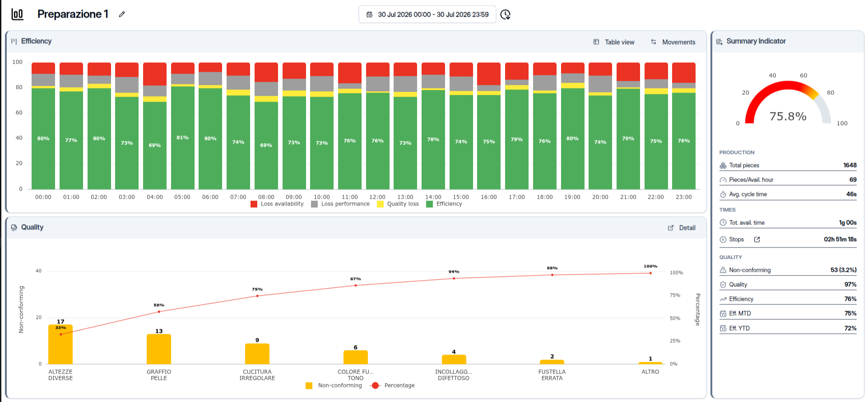Click the calendar icon in the date range
Image resolution: width=868 pixels, height=402 pixels.
click(369, 14)
